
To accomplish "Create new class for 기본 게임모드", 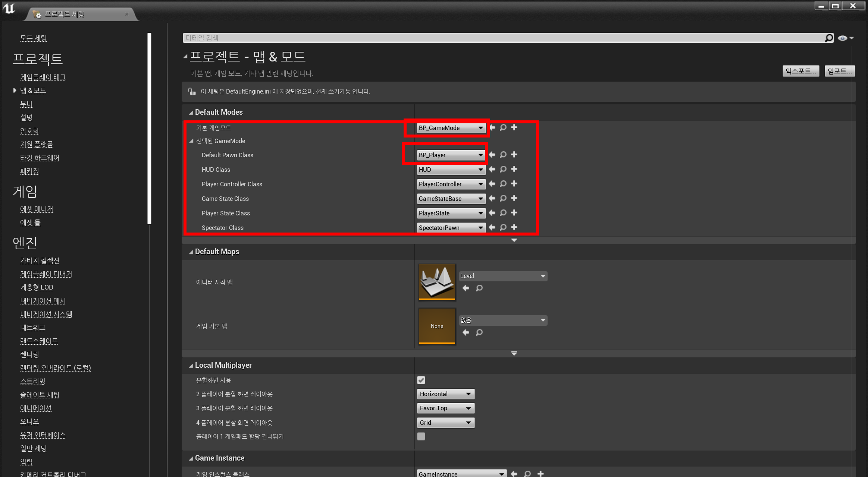I will tap(514, 127).
